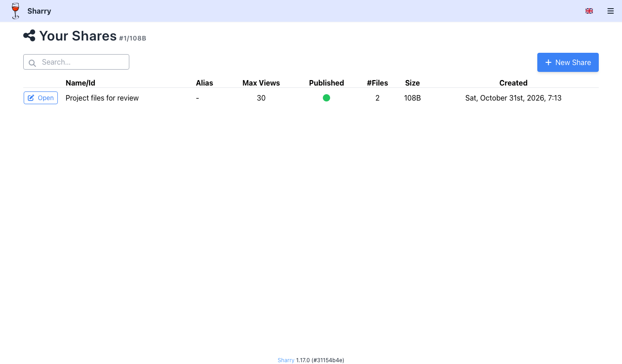Click the green published status dot
Viewport: 622px width, 364px height.
(326, 98)
